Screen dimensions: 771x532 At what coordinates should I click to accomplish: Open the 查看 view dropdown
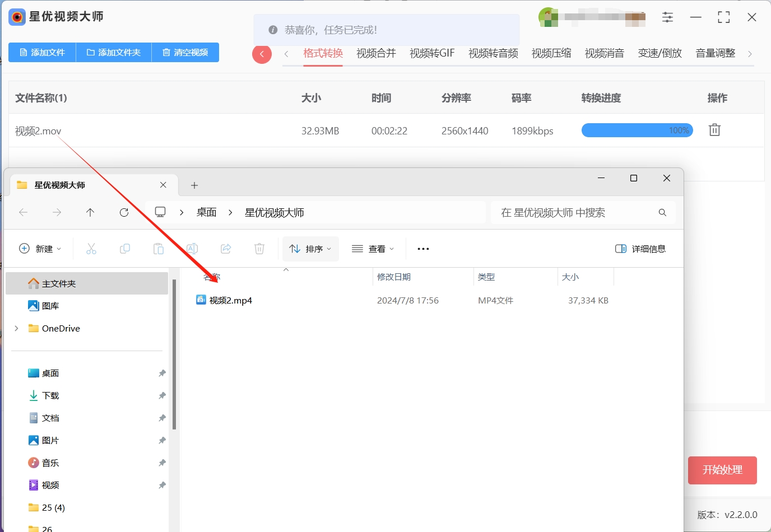click(x=373, y=249)
